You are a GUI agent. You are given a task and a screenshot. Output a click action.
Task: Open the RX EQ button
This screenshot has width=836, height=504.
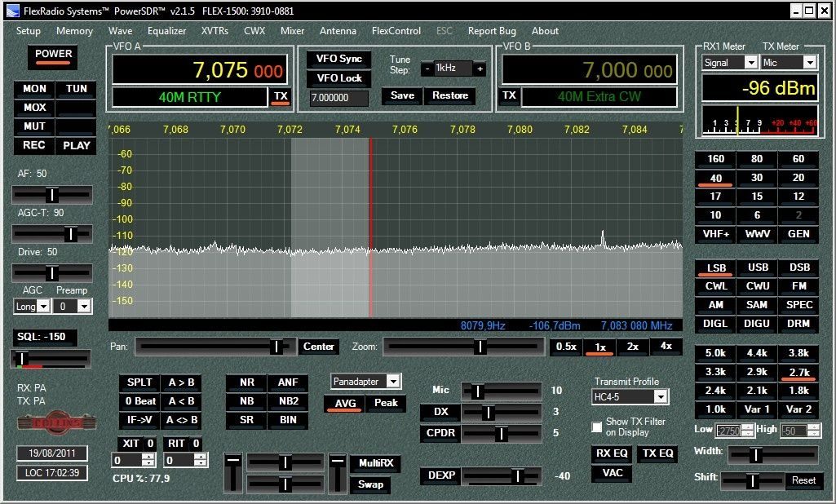coord(612,453)
